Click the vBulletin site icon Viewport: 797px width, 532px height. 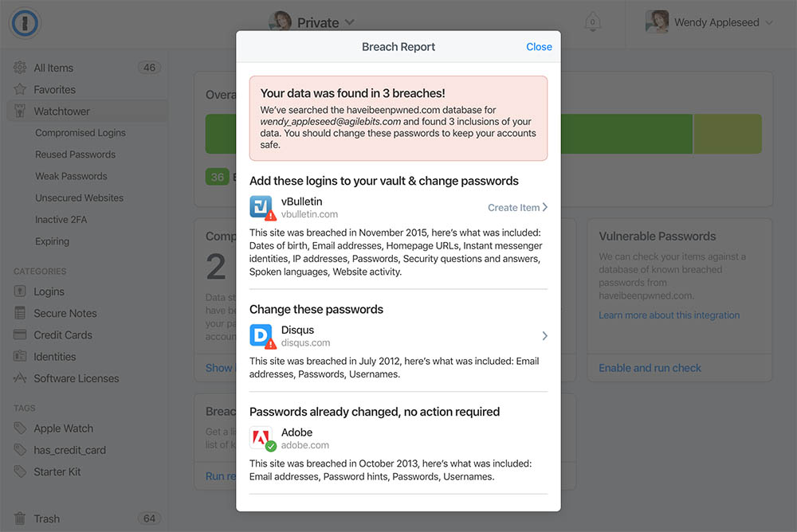(261, 207)
